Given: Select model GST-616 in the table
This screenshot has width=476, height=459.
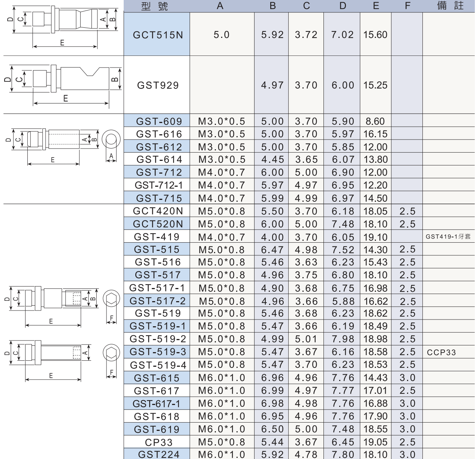Looking at the screenshot, I should (159, 134).
